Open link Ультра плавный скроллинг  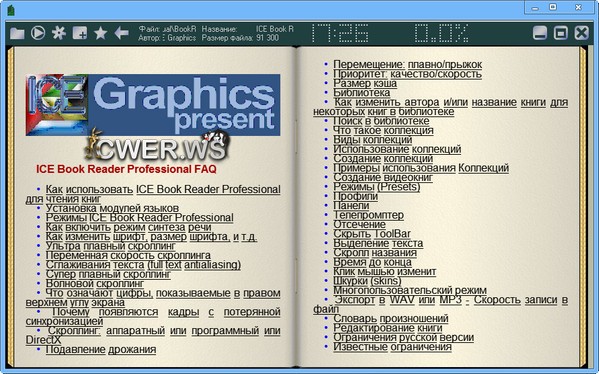click(x=110, y=246)
